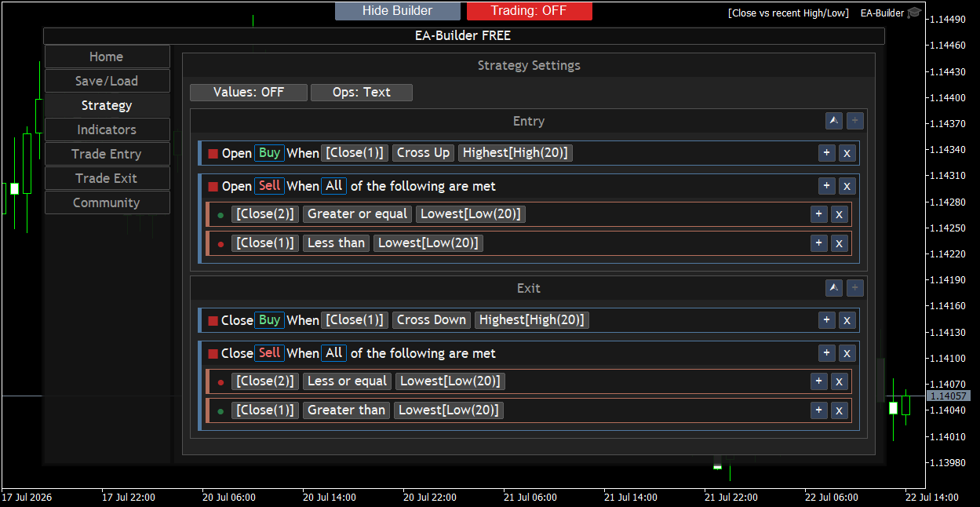Open the Indicators tab
980x507 pixels.
(107, 129)
